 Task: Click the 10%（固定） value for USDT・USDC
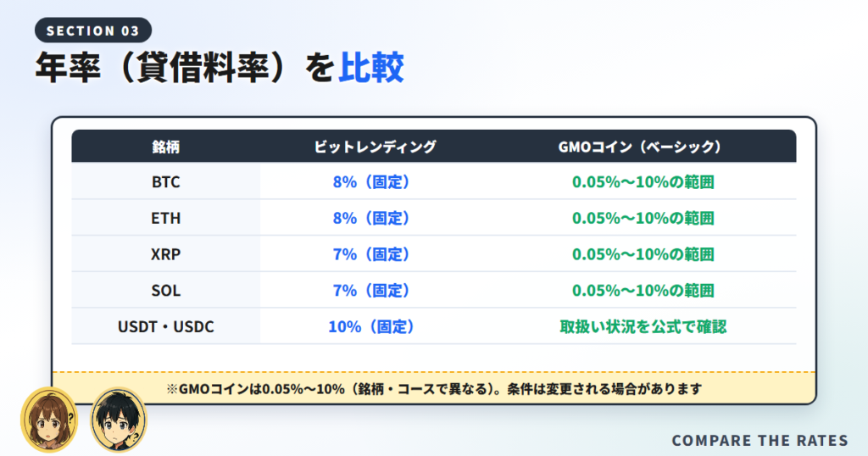point(371,326)
